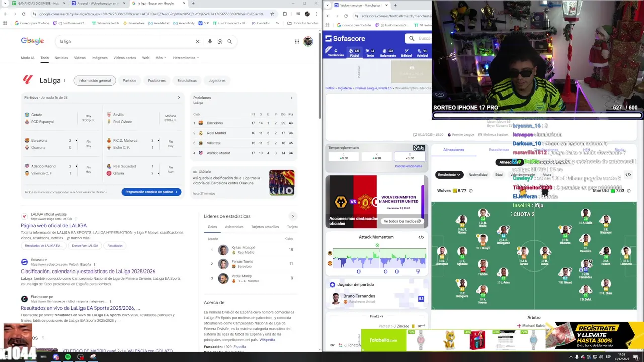Expand the Herramientas dropdown
This screenshot has height=362, width=644.
point(186,58)
